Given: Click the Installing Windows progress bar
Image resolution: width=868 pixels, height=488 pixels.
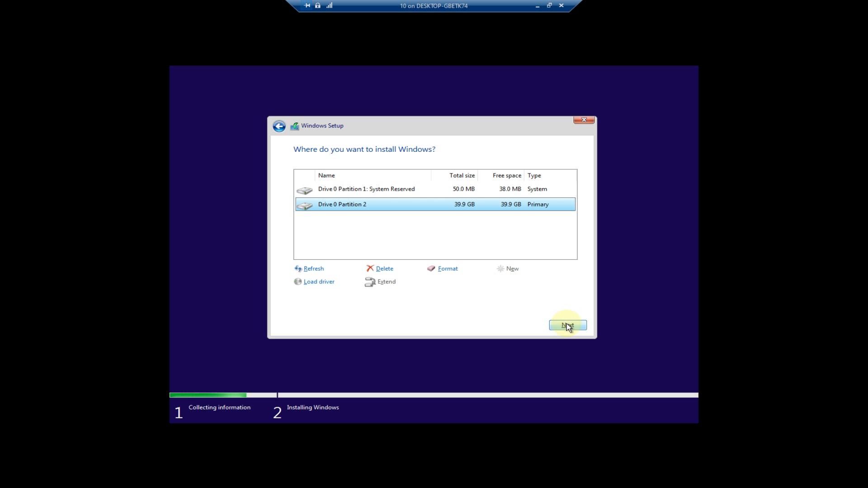Looking at the screenshot, I should click(488, 395).
